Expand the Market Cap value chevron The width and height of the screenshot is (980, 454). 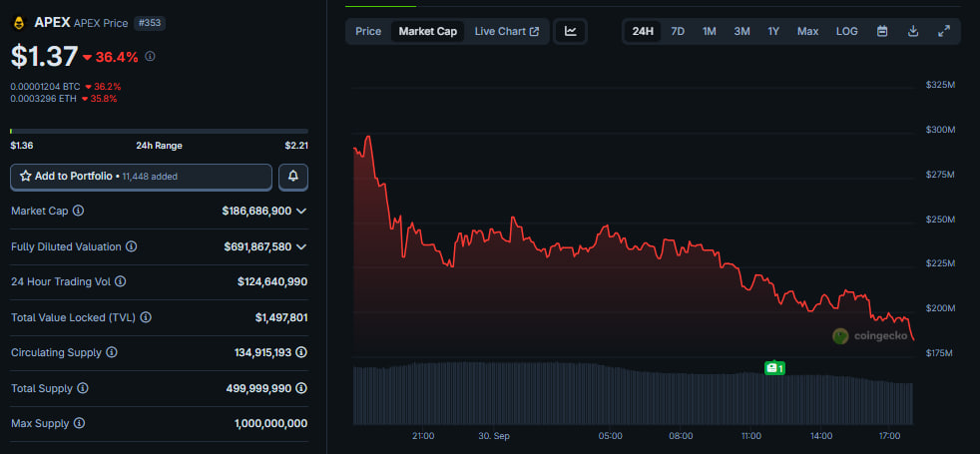pos(301,212)
